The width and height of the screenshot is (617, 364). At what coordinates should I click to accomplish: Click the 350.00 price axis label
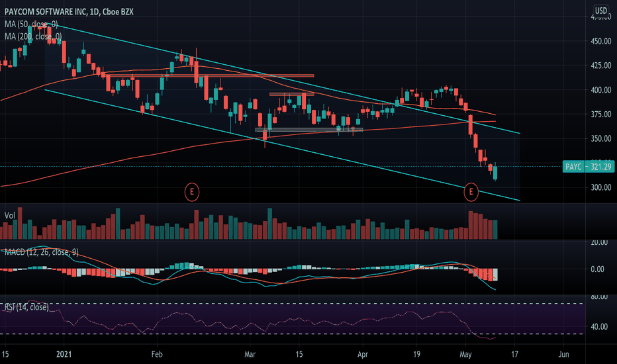tap(601, 139)
